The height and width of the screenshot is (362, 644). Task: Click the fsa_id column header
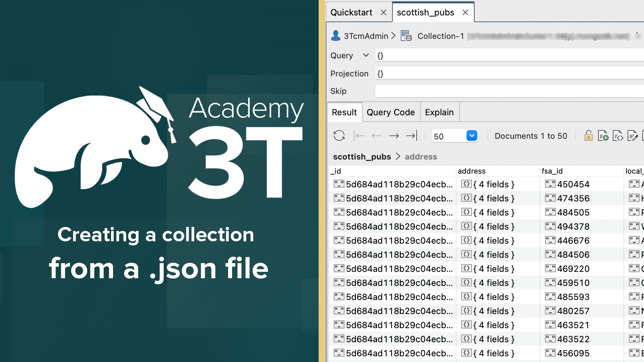582,171
